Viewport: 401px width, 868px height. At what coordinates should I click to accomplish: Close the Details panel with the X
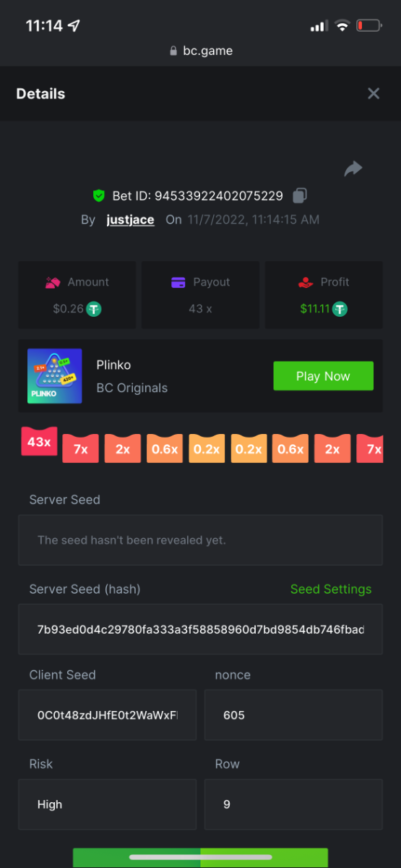coord(374,93)
